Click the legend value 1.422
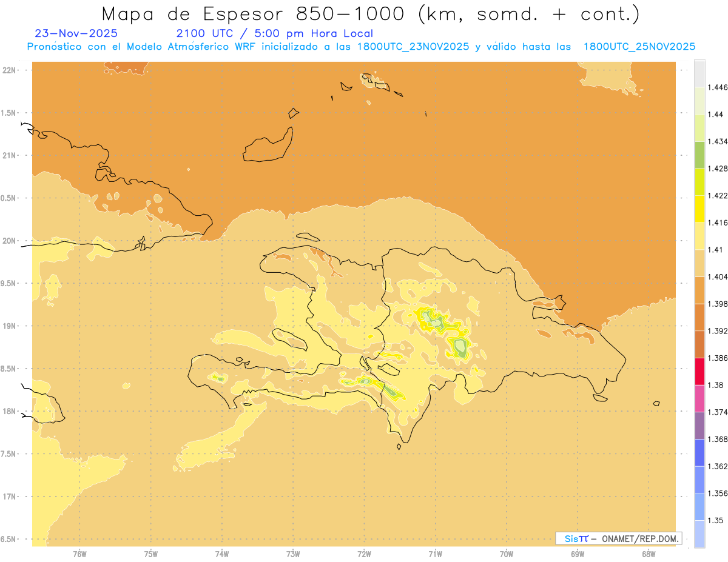The width and height of the screenshot is (728, 562). coord(718,195)
